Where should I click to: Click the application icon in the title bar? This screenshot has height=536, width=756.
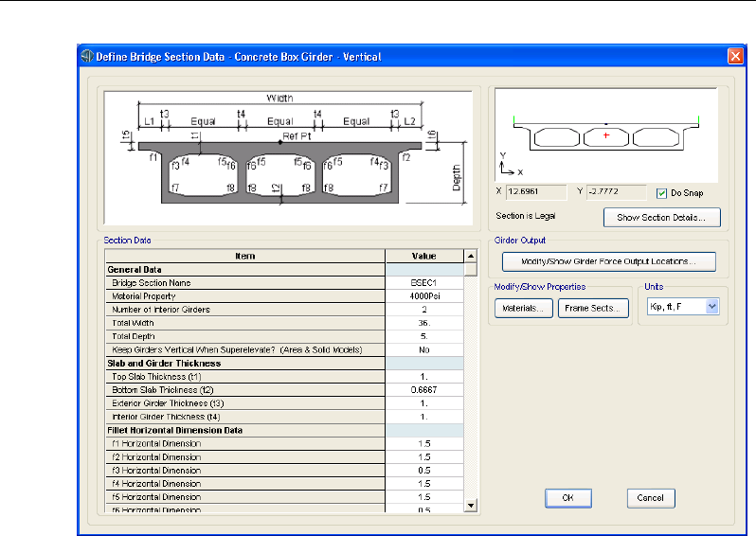click(x=86, y=56)
